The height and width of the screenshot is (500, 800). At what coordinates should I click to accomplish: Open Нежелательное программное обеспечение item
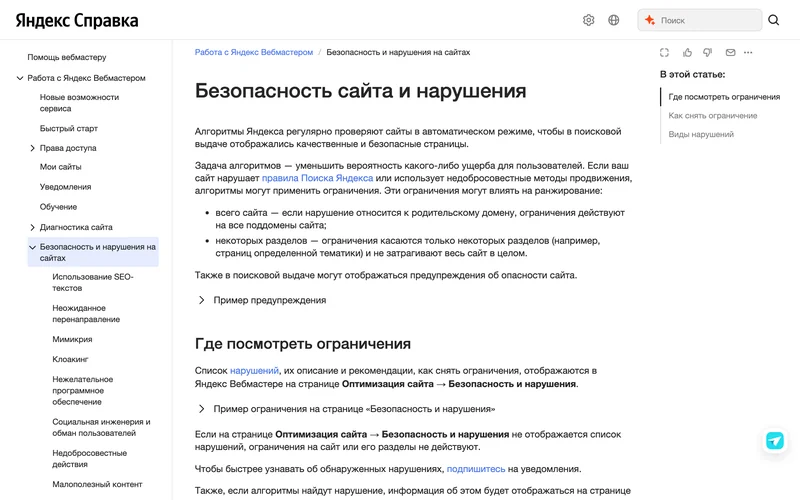coord(83,390)
